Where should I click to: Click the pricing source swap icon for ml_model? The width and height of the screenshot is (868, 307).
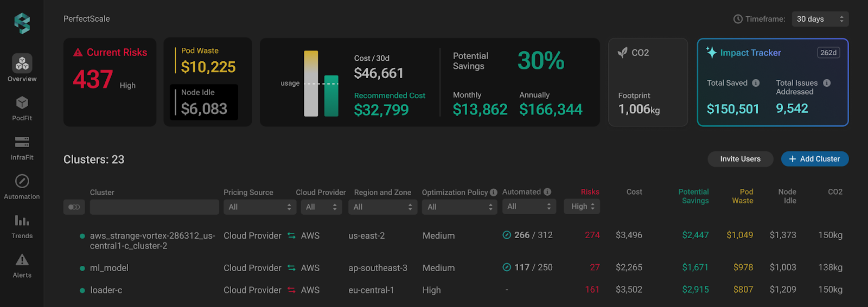[x=291, y=268]
